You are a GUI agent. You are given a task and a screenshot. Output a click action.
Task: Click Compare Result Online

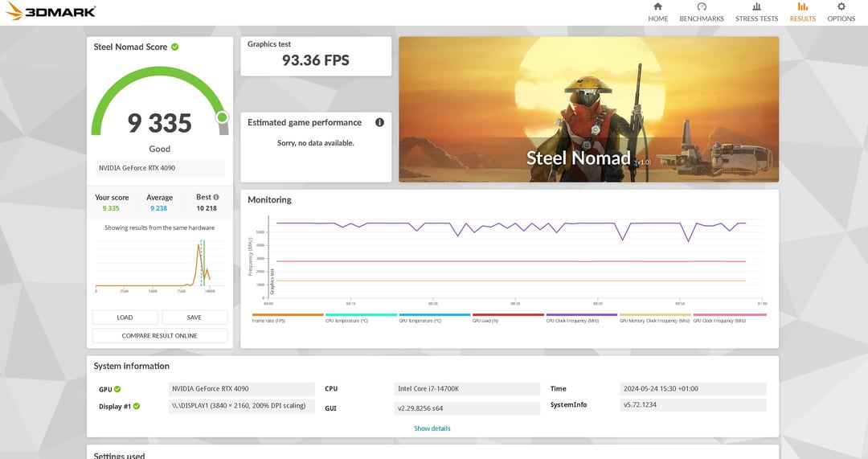click(x=159, y=335)
